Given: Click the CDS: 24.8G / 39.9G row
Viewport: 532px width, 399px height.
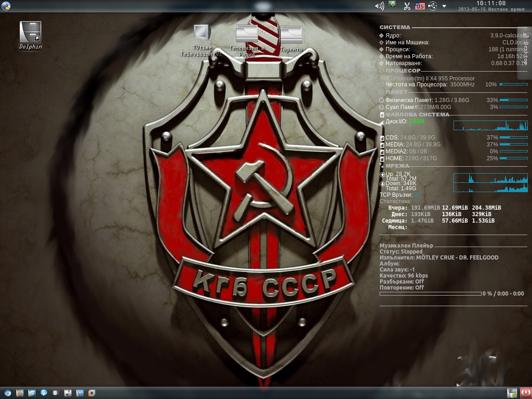Looking at the screenshot, I should click(453, 138).
